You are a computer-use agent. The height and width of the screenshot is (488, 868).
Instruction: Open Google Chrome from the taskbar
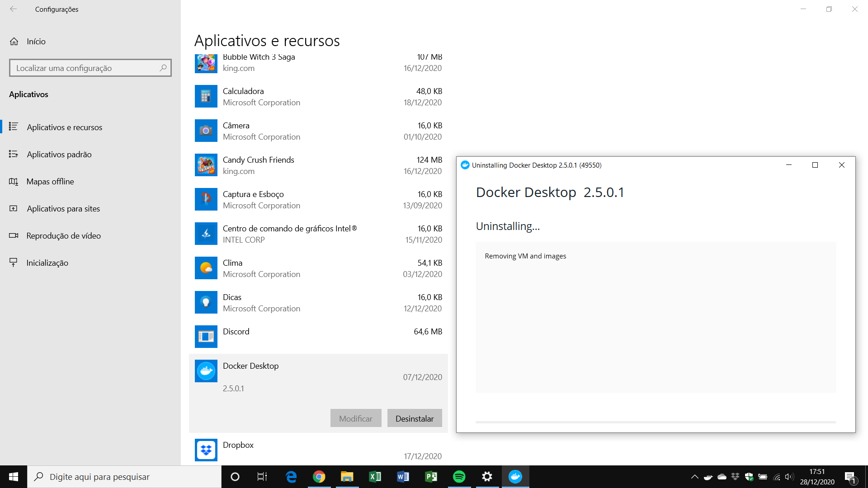(x=319, y=477)
